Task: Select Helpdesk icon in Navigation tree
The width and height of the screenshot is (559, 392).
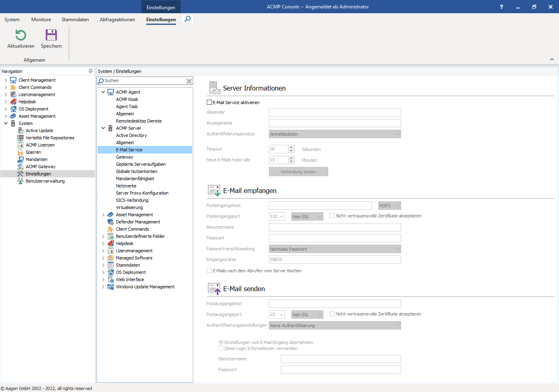Action: tap(13, 102)
